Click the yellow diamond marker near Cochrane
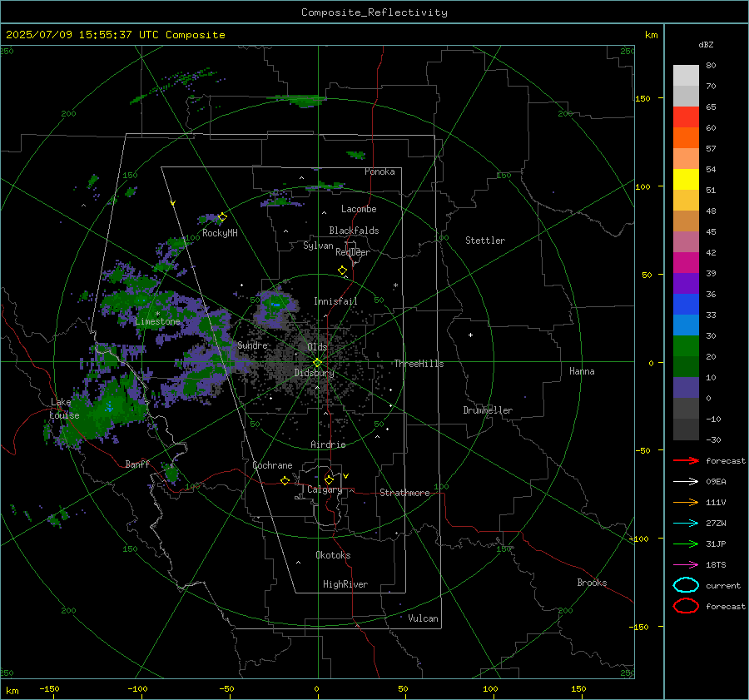The height and width of the screenshot is (700, 749). click(x=285, y=481)
